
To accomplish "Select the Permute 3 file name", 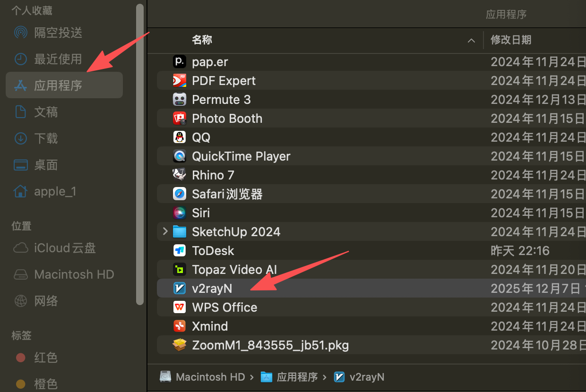I will 221,100.
